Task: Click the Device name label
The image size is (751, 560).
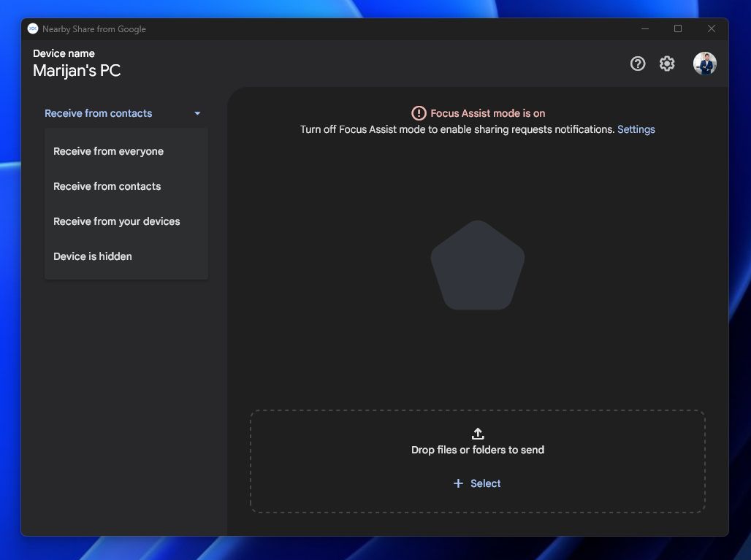Action: click(64, 53)
